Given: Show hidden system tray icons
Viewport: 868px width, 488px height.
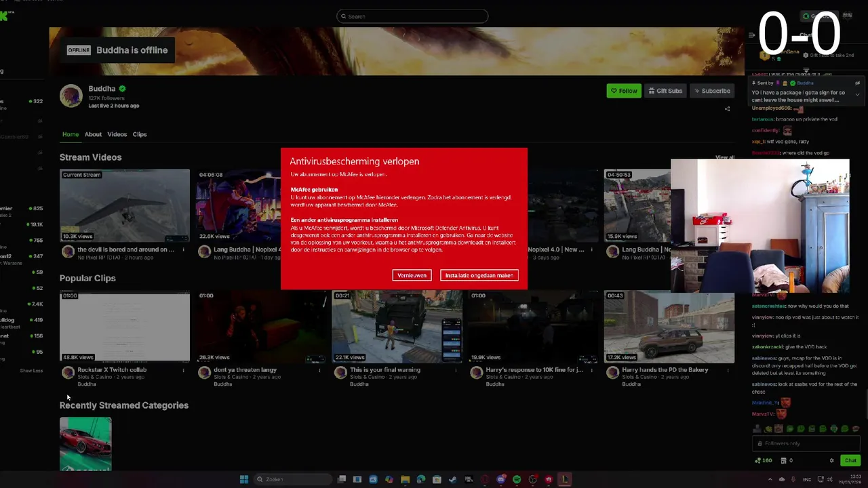Looking at the screenshot, I should pos(770,479).
